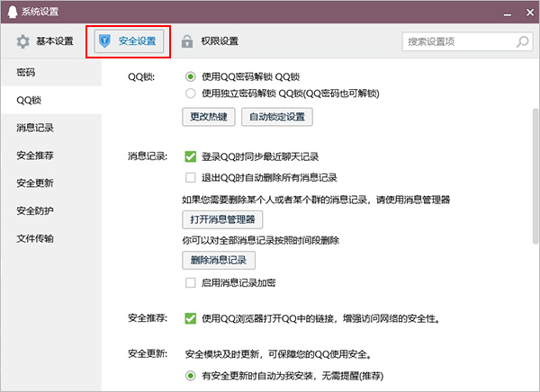The height and width of the screenshot is (392, 540).
Task: Open the 基本设置 tab
Action: point(45,41)
